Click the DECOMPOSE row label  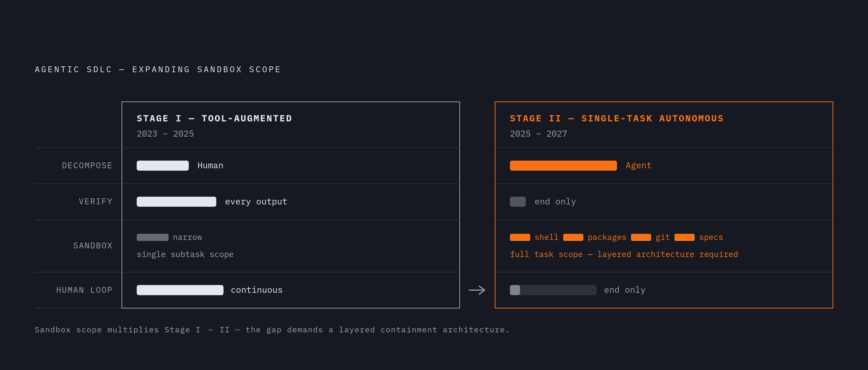click(x=87, y=166)
